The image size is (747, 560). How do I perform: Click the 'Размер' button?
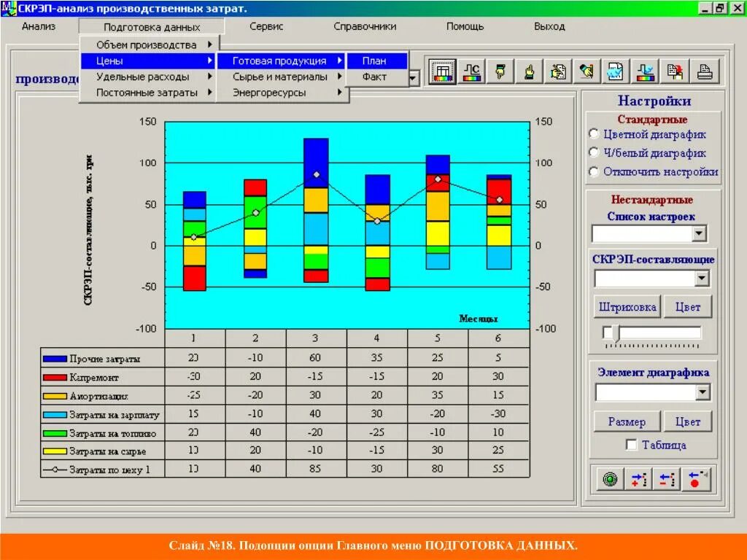coord(627,422)
